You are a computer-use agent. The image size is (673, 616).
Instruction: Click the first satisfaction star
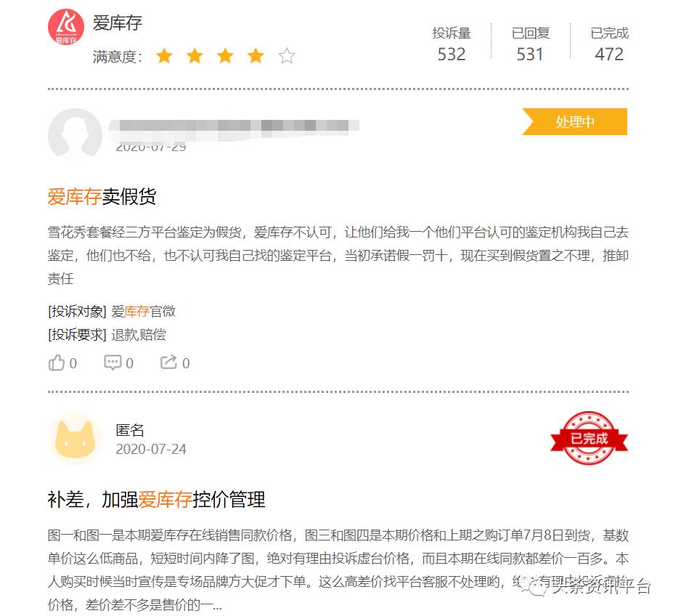click(164, 56)
